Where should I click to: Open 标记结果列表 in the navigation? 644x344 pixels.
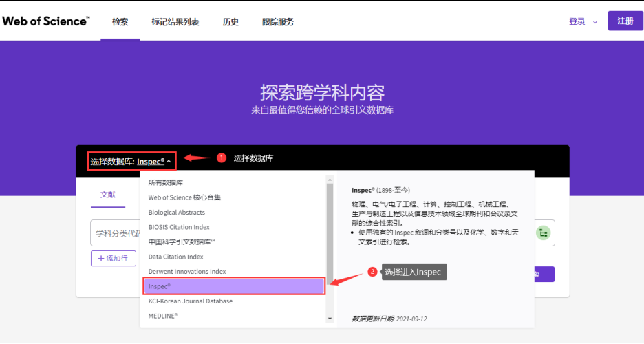[x=175, y=22]
